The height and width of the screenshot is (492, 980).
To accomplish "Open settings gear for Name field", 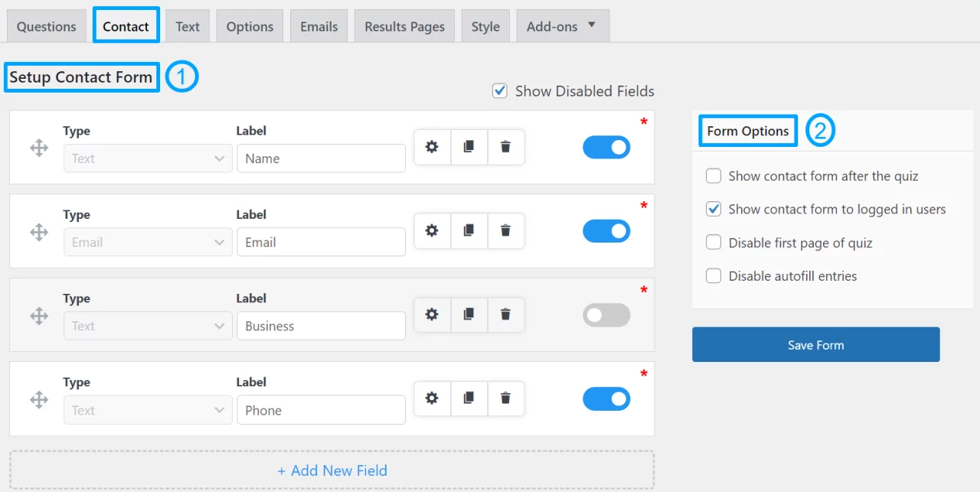I will [432, 147].
